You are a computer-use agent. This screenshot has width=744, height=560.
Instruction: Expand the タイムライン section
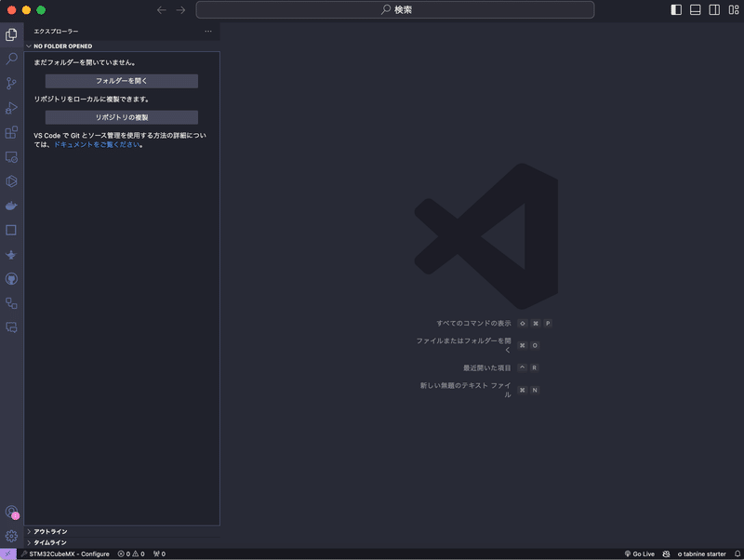pos(122,542)
